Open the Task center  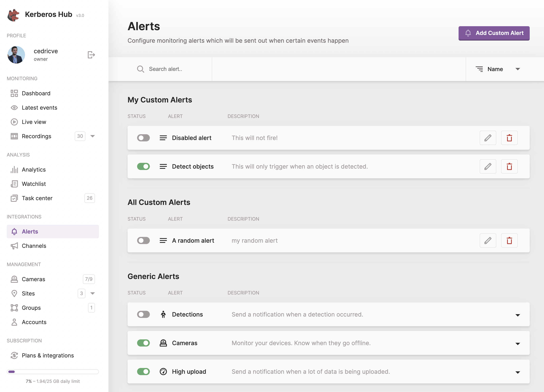pyautogui.click(x=37, y=198)
